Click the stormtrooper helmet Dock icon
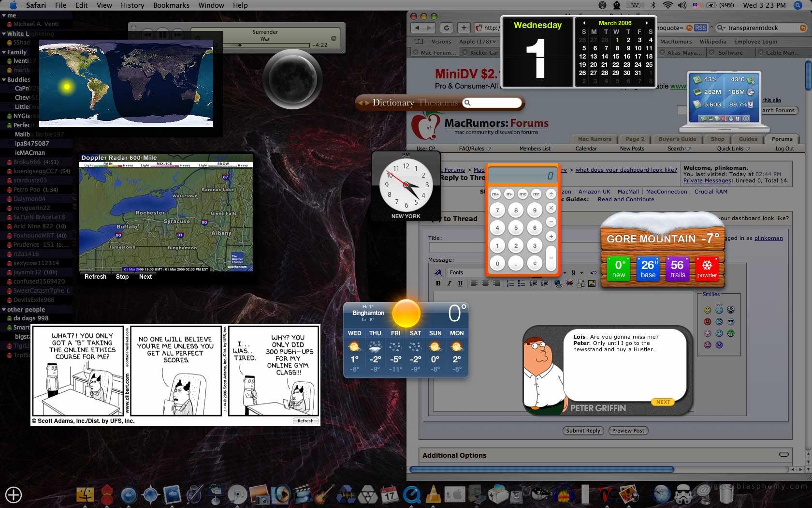 [683, 494]
